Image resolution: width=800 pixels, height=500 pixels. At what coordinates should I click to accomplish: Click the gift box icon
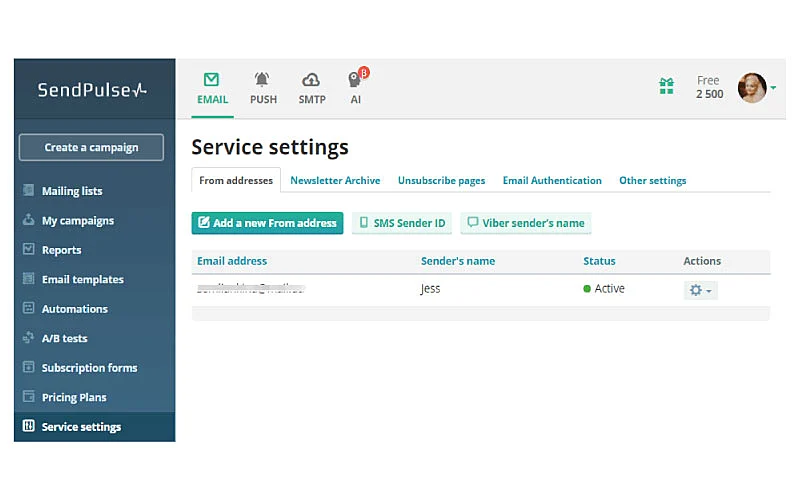666,87
